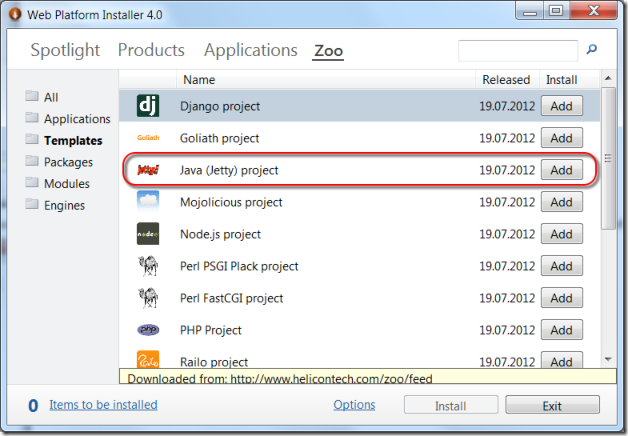Click the search input field

518,49
